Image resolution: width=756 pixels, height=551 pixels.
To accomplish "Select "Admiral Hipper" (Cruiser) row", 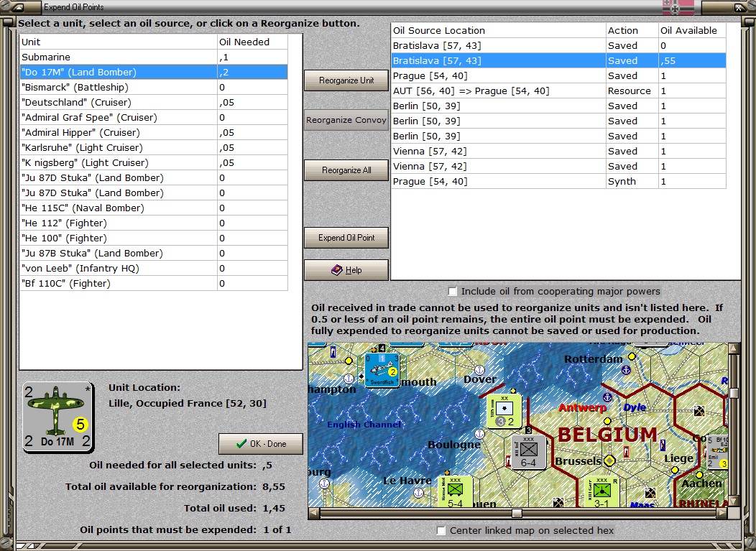I will tap(154, 133).
